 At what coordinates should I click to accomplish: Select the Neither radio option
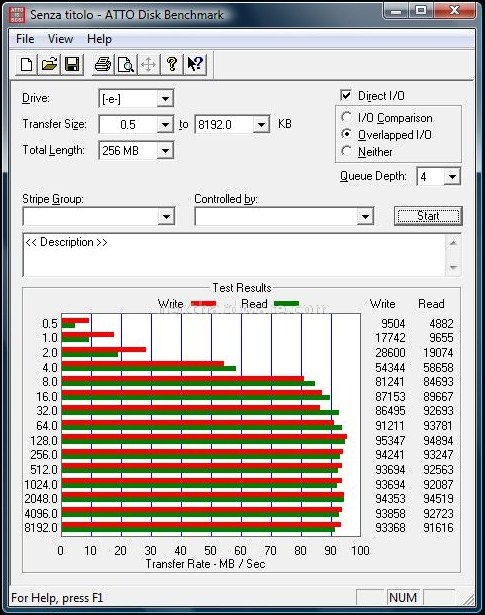346,151
